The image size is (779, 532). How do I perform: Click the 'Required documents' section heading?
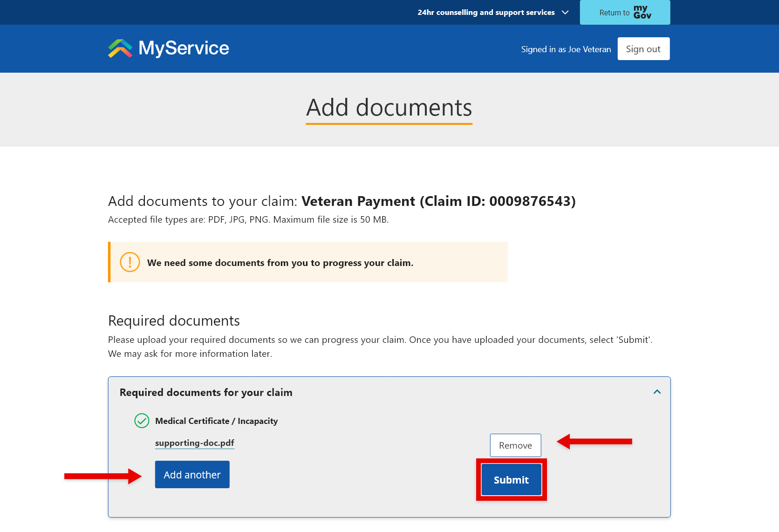tap(174, 321)
